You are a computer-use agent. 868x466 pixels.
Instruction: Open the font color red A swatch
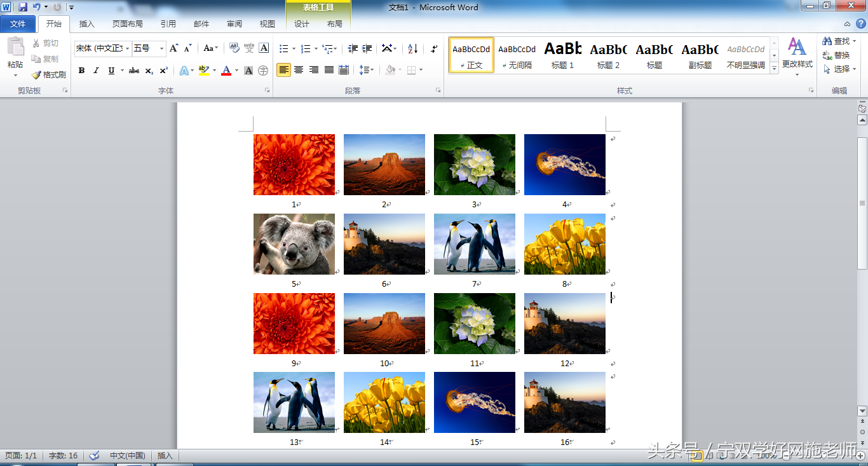click(226, 71)
